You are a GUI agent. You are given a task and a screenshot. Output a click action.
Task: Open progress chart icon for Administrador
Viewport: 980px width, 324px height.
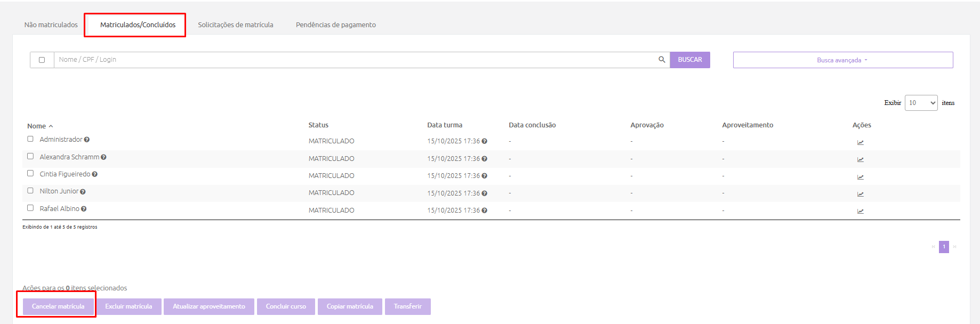tap(860, 142)
